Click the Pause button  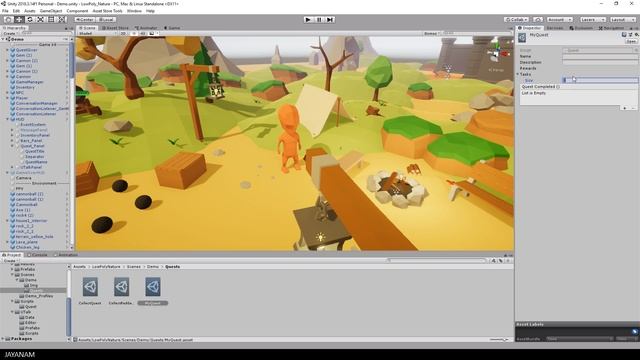(x=319, y=20)
